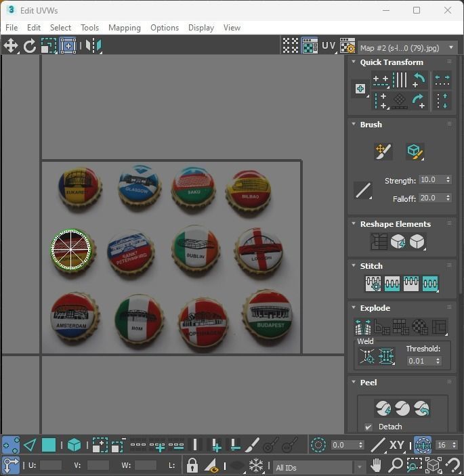Screen dimensions: 464x476
Task: Select the Zoom magnifier tool
Action: click(x=396, y=465)
